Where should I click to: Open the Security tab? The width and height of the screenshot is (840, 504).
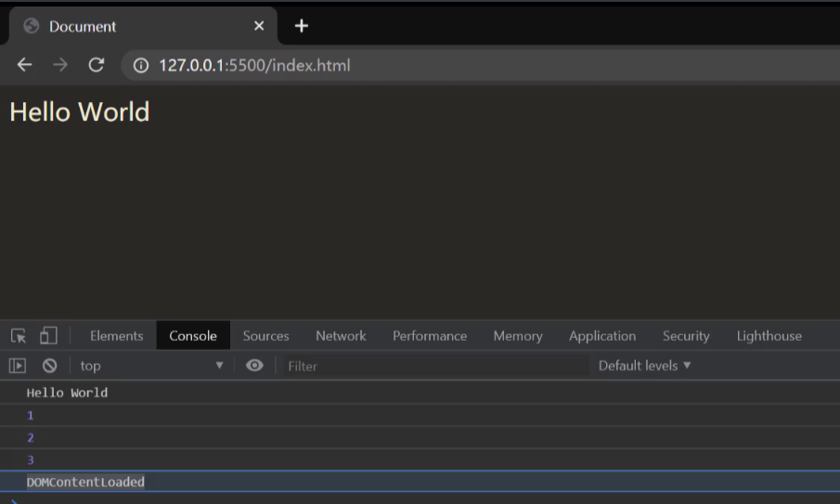coord(686,336)
